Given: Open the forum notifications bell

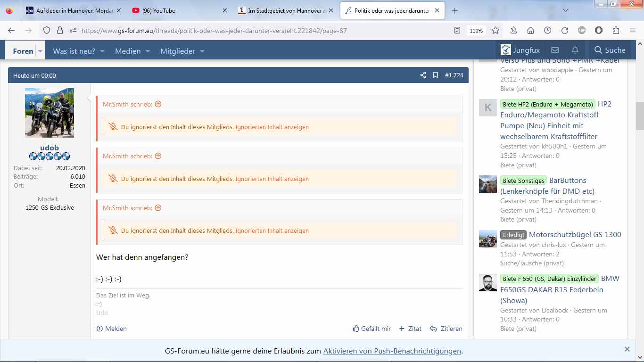Looking at the screenshot, I should (x=575, y=50).
